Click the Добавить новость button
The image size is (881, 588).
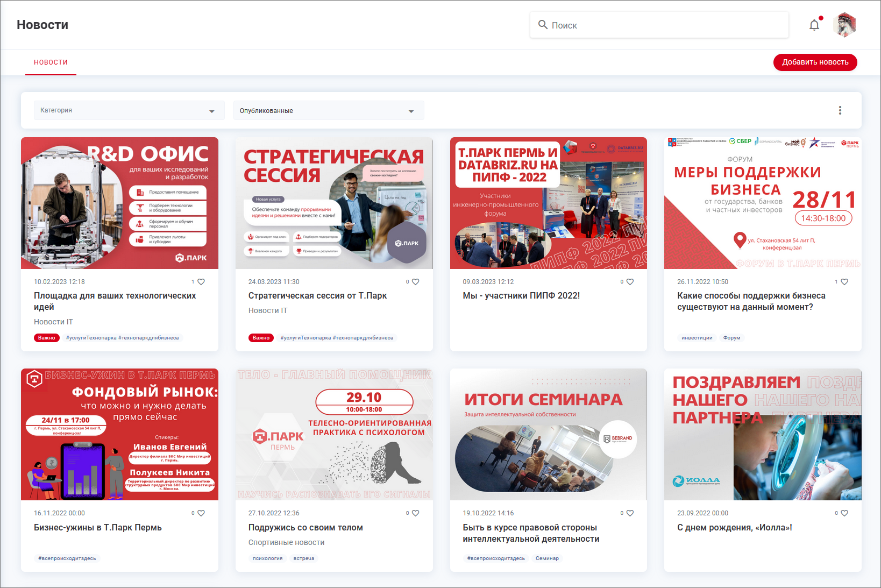coord(815,62)
